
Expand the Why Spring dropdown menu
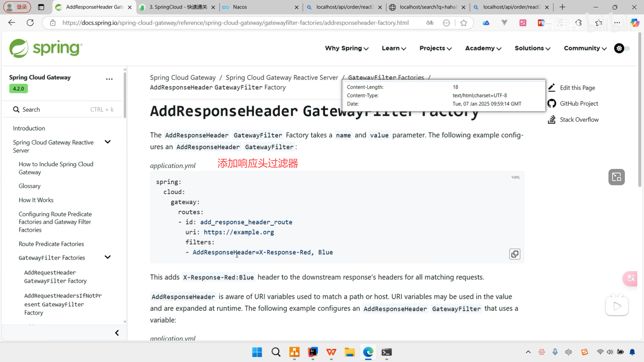pos(347,48)
